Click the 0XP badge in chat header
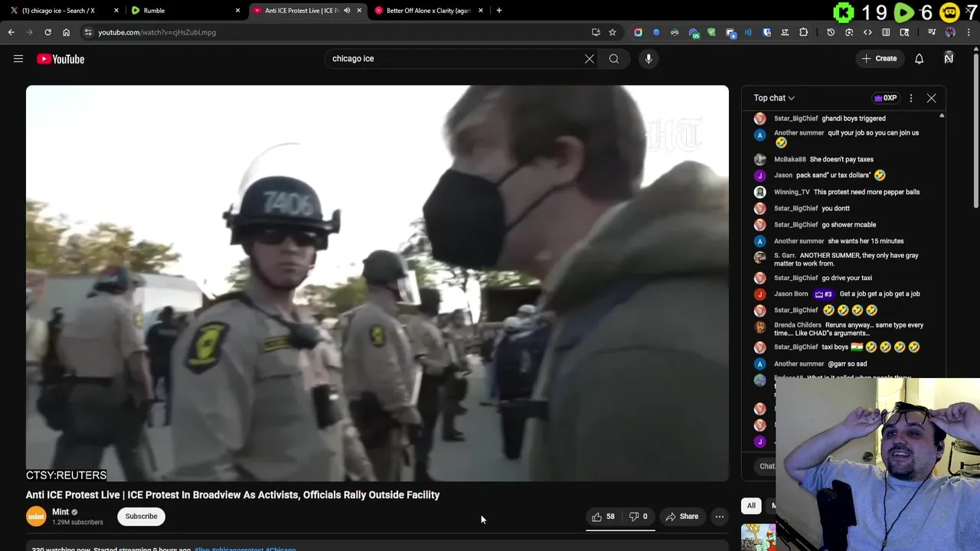This screenshot has width=980, height=551. click(885, 98)
